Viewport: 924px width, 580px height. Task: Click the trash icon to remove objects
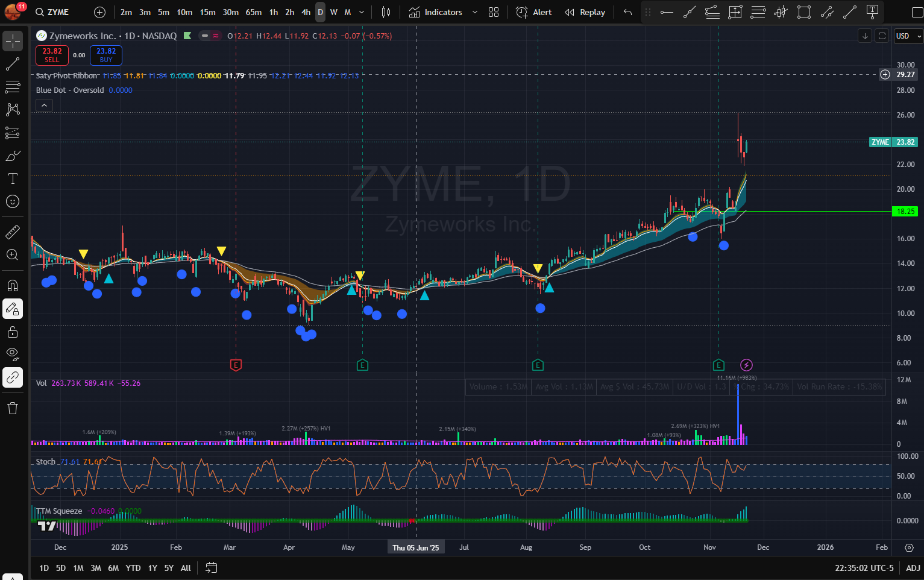tap(13, 408)
